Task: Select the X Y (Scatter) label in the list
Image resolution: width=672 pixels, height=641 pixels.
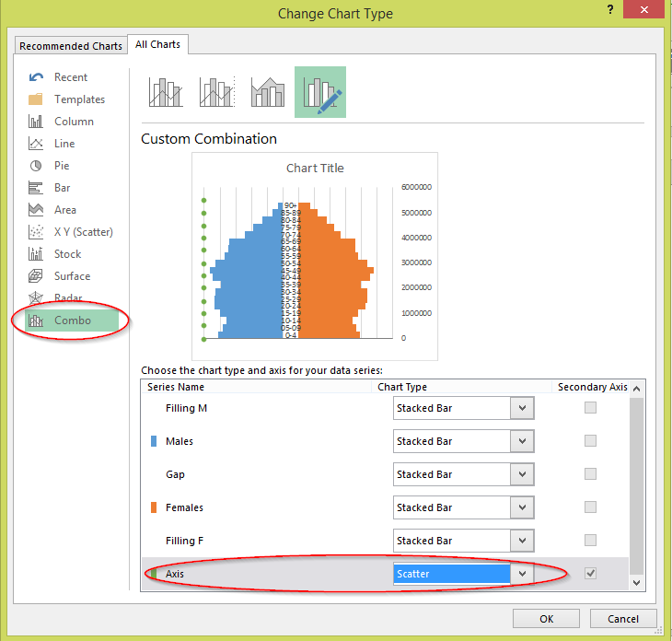Action: point(84,232)
